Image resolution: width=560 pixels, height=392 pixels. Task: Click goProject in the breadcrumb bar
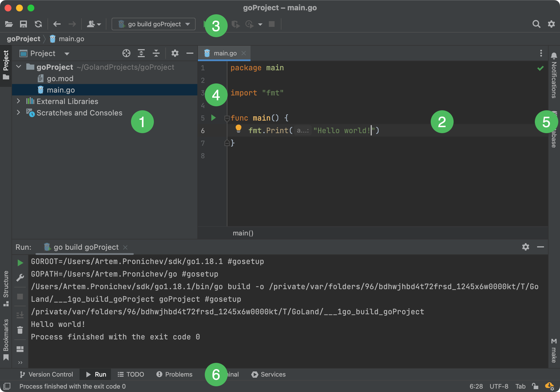[x=23, y=39]
